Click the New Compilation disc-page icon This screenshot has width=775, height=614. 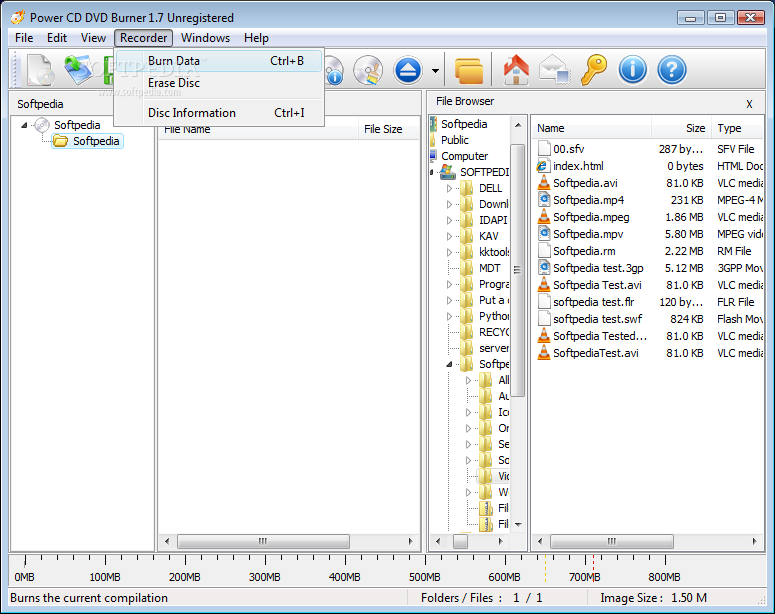[x=41, y=70]
